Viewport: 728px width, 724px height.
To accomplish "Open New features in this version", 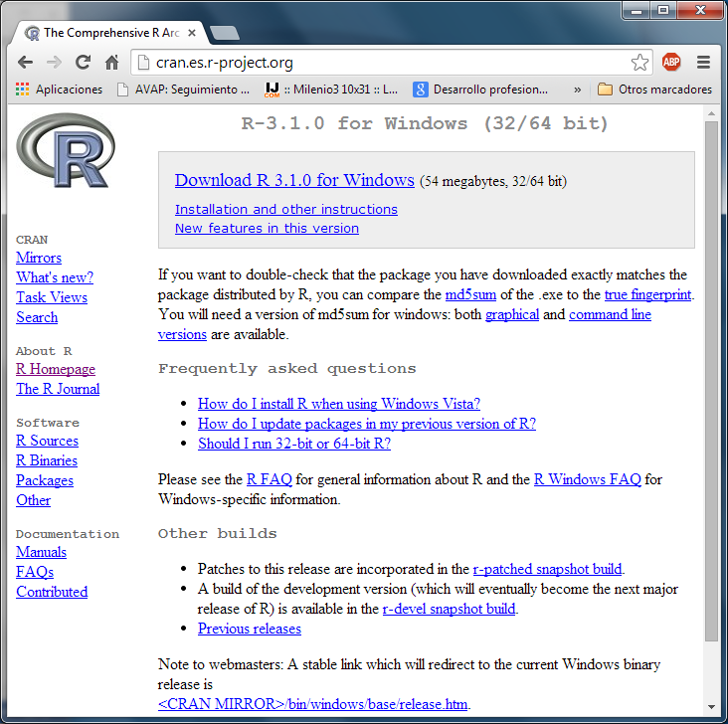I will pos(267,229).
